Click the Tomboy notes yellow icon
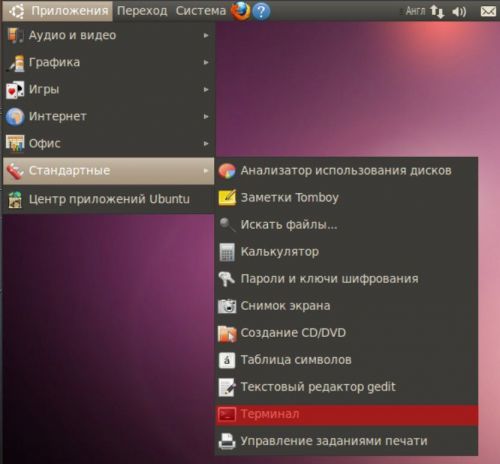This screenshot has width=500, height=464. 227,198
